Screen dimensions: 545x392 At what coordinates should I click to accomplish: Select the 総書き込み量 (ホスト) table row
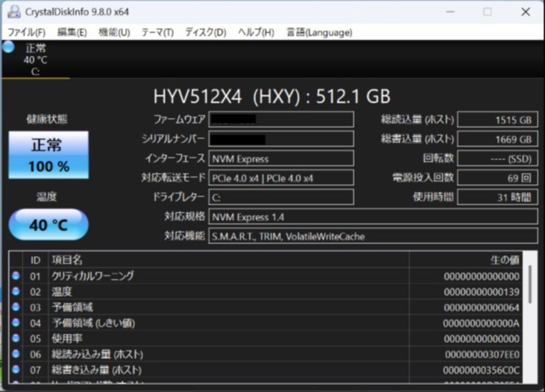265,370
